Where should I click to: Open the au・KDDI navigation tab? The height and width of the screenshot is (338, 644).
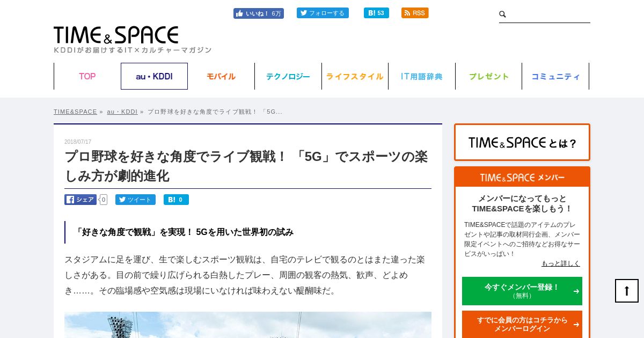(x=154, y=76)
